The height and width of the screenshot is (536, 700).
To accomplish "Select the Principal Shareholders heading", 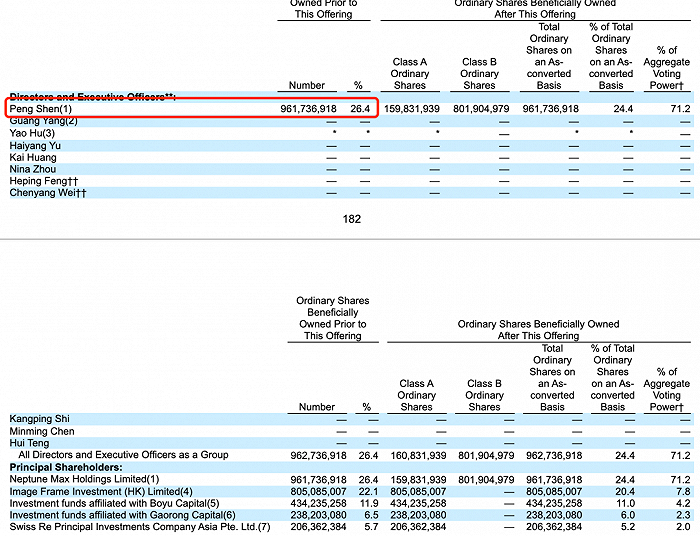I will click(x=66, y=467).
